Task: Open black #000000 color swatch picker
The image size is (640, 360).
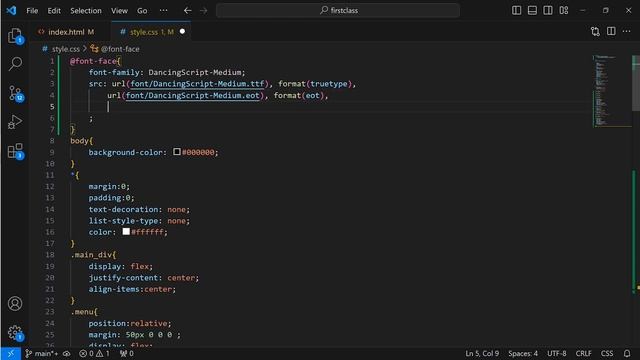Action: [x=177, y=152]
